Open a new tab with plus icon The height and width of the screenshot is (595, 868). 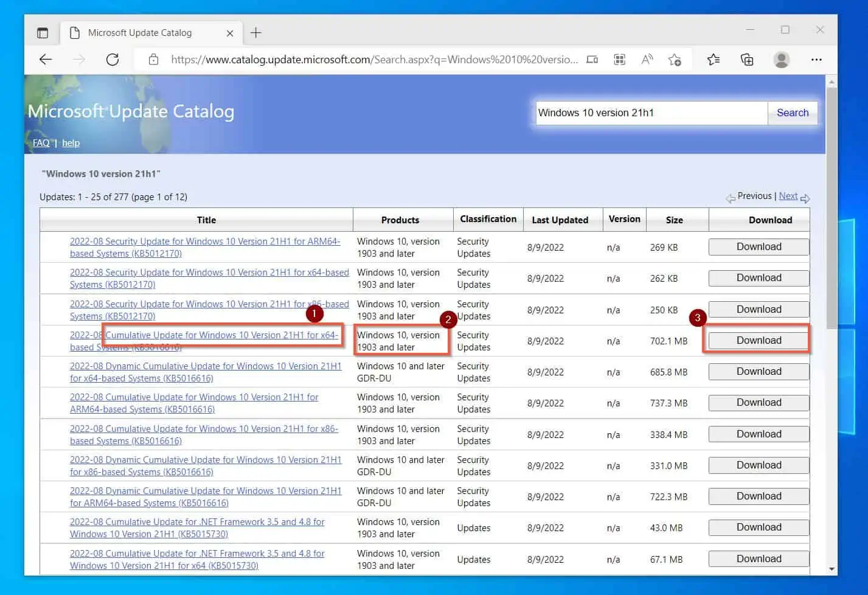pos(256,33)
